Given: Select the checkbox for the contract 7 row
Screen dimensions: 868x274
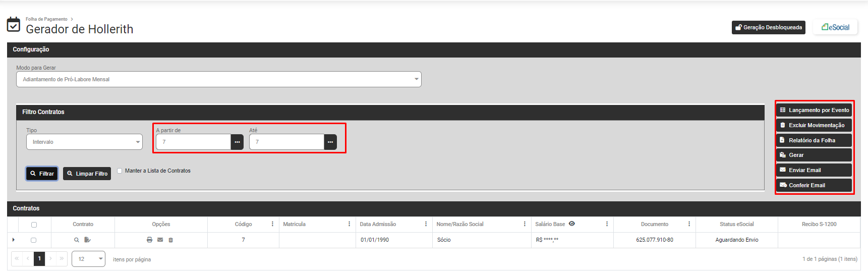Looking at the screenshot, I should [34, 240].
